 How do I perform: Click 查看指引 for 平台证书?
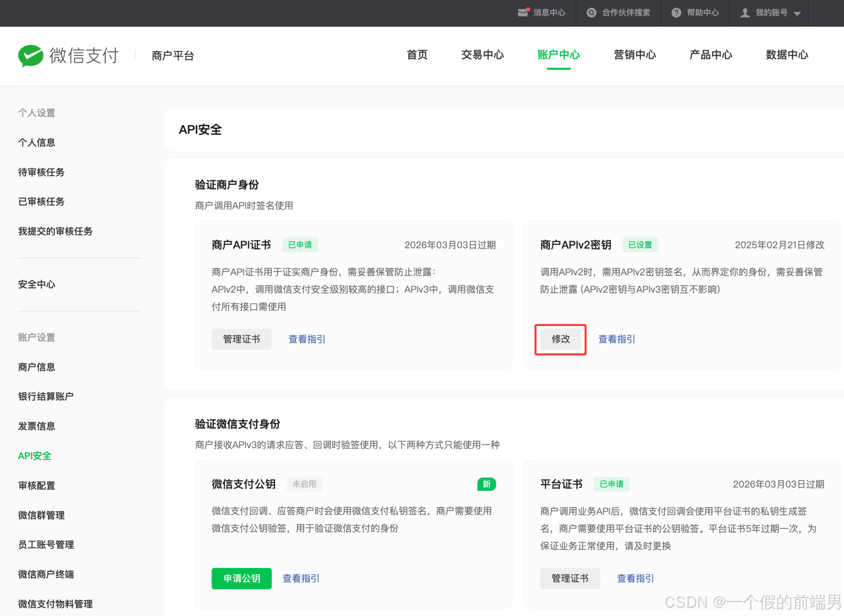click(x=635, y=578)
